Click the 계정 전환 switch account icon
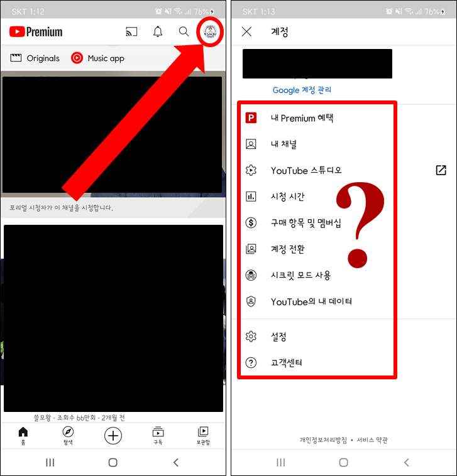 coord(251,249)
